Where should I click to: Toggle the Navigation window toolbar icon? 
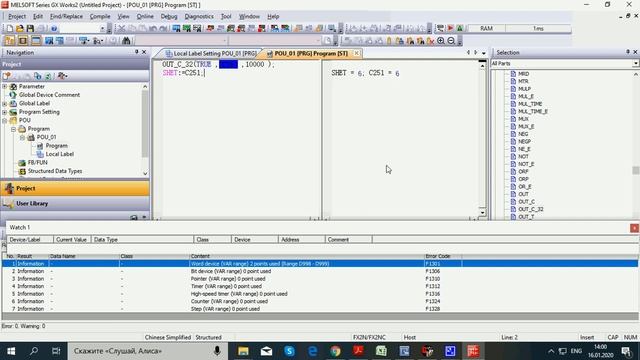click(9, 41)
